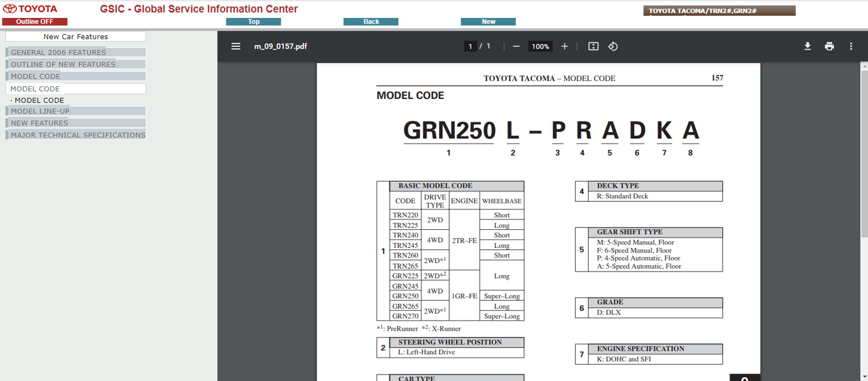
Task: Click GRN225 table cell
Action: [x=405, y=276]
